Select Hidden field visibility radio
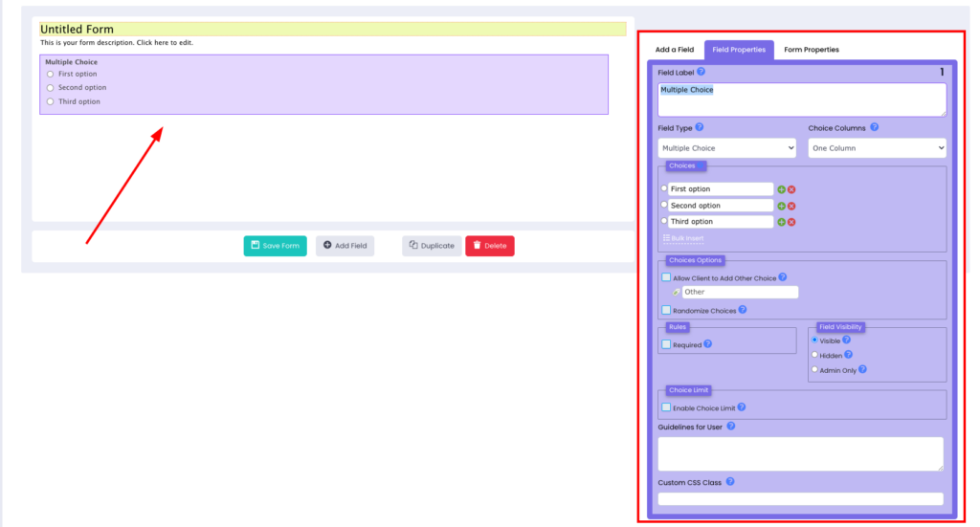This screenshot has height=527, width=980. (x=814, y=355)
